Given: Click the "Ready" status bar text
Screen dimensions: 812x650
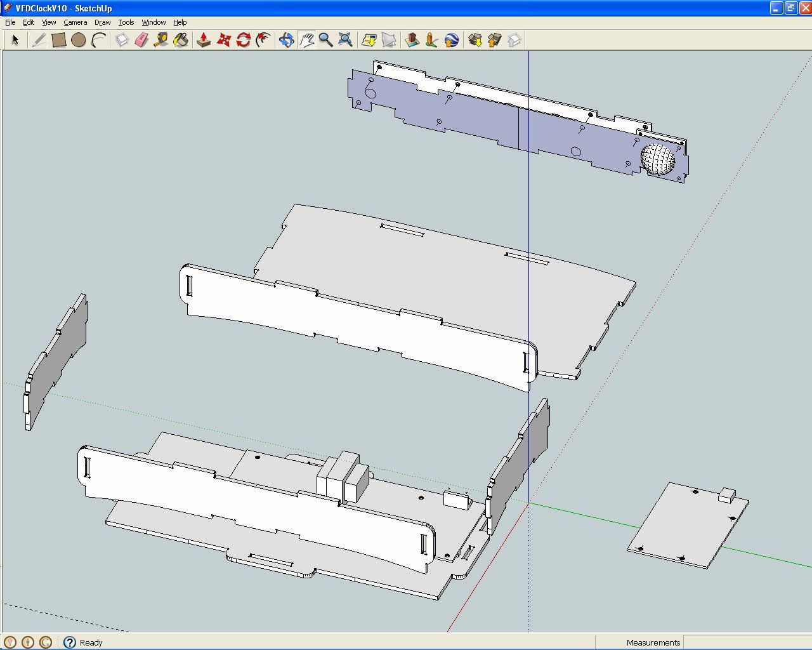Looking at the screenshot, I should (x=91, y=642).
